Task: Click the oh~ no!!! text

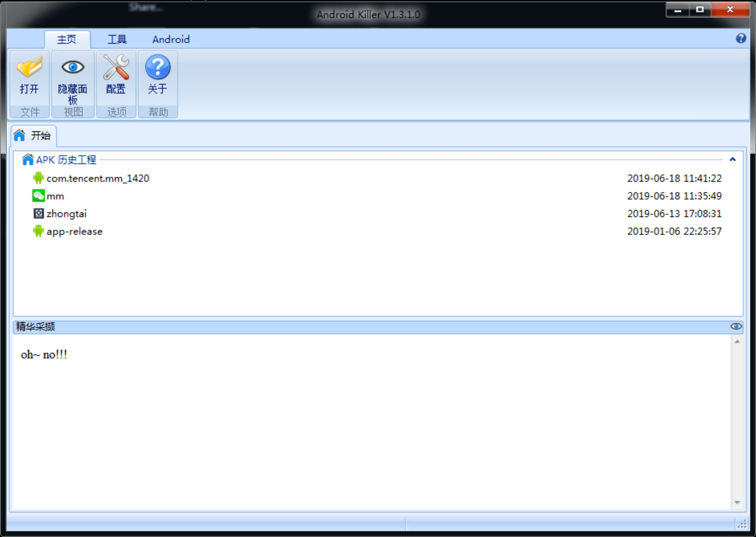Action: tap(44, 354)
